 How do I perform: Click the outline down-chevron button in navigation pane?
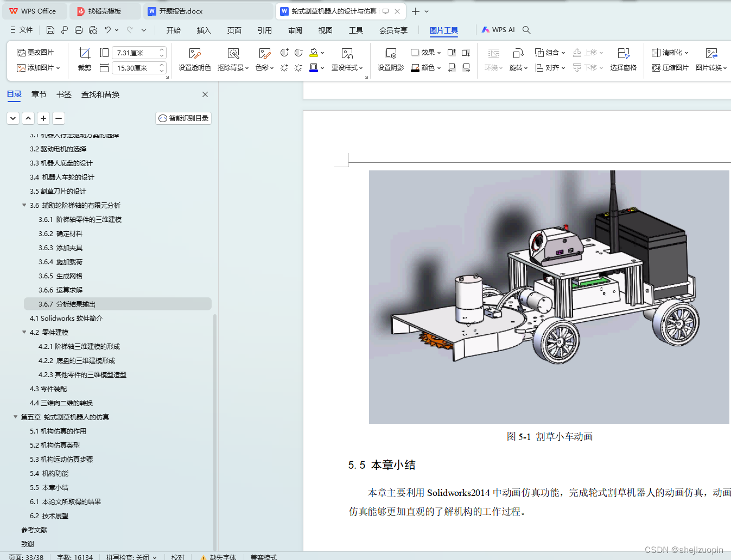(13, 118)
